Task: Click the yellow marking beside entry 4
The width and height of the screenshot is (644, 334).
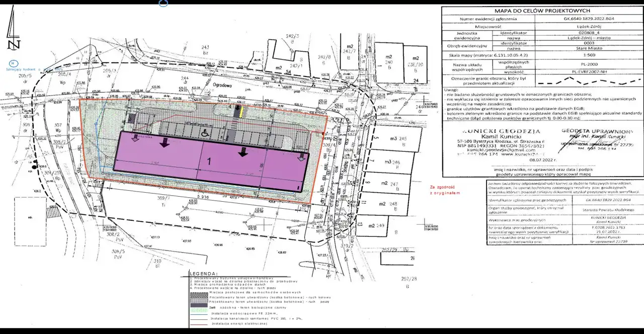Action: pos(241,111)
